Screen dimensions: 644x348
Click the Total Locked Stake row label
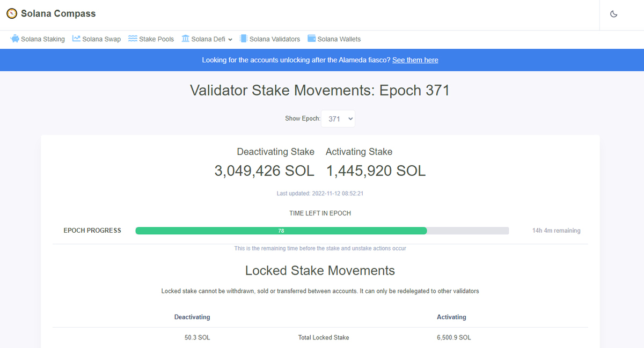tap(324, 338)
